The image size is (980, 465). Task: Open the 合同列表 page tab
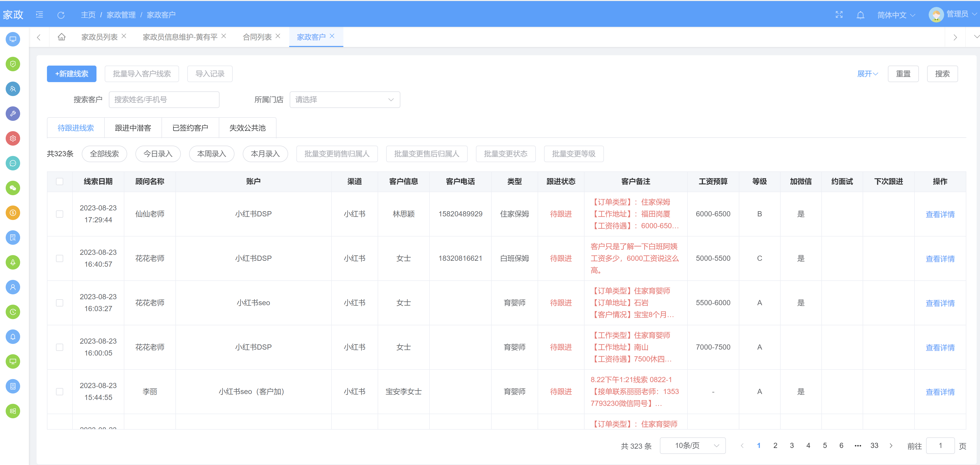pyautogui.click(x=257, y=37)
